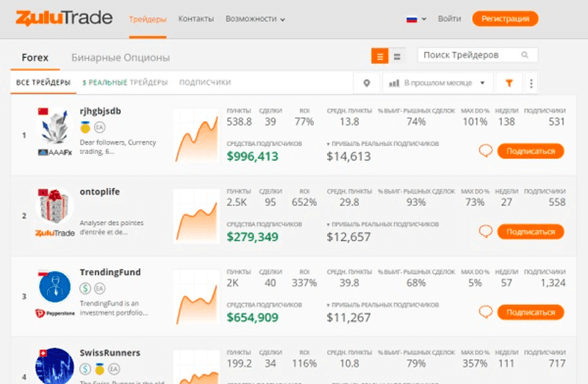Screen dimensions: 588x384
Task: Click rjhgbjsdb avatar image
Action: pos(55,127)
